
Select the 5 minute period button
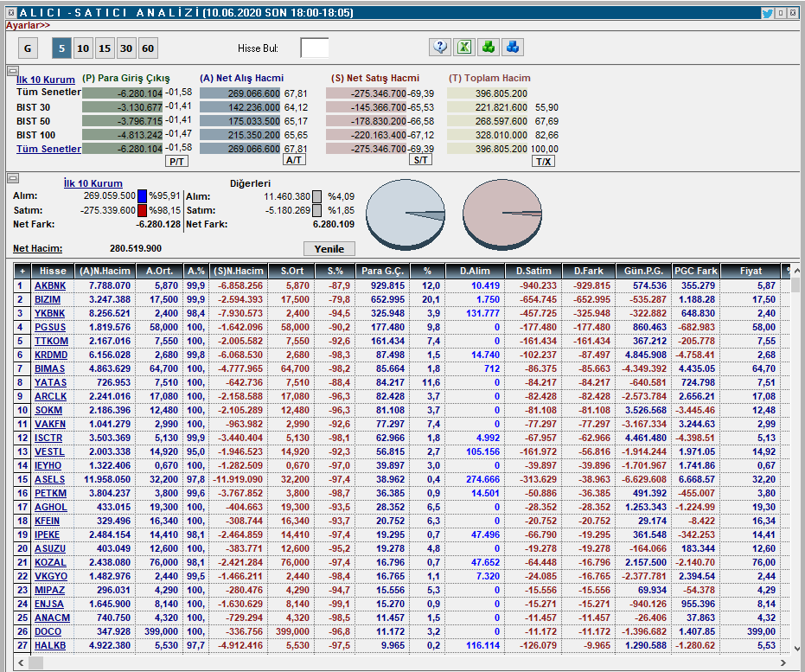(61, 48)
